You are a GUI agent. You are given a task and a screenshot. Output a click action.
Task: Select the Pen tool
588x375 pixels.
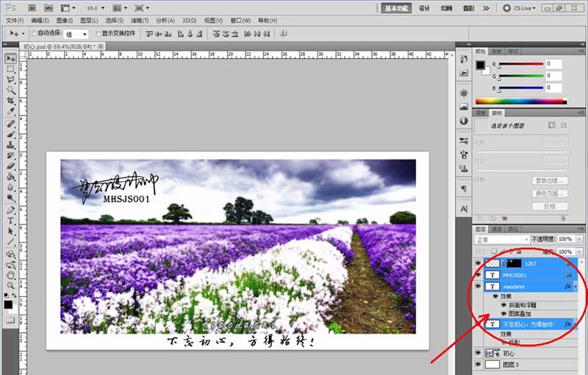(x=10, y=210)
